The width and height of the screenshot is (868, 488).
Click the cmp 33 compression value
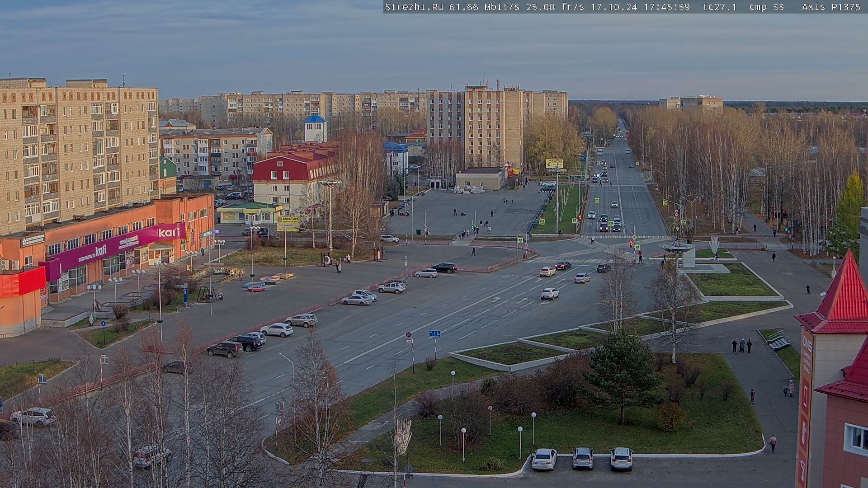766,7
